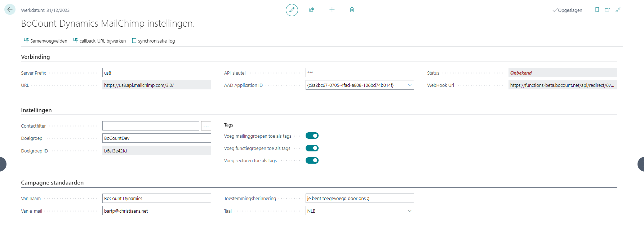Expand the AAD Application ID dropdown

[409, 85]
